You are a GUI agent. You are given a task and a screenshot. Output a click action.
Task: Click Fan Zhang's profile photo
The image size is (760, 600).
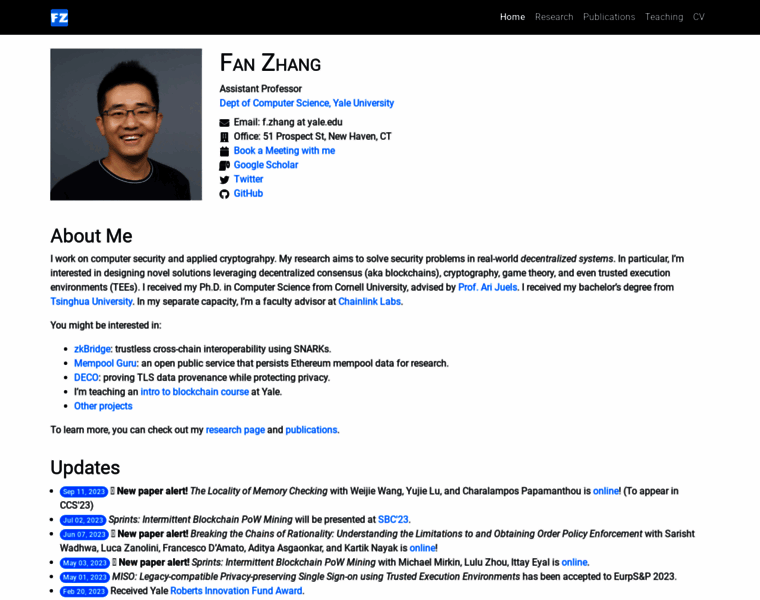click(x=126, y=124)
